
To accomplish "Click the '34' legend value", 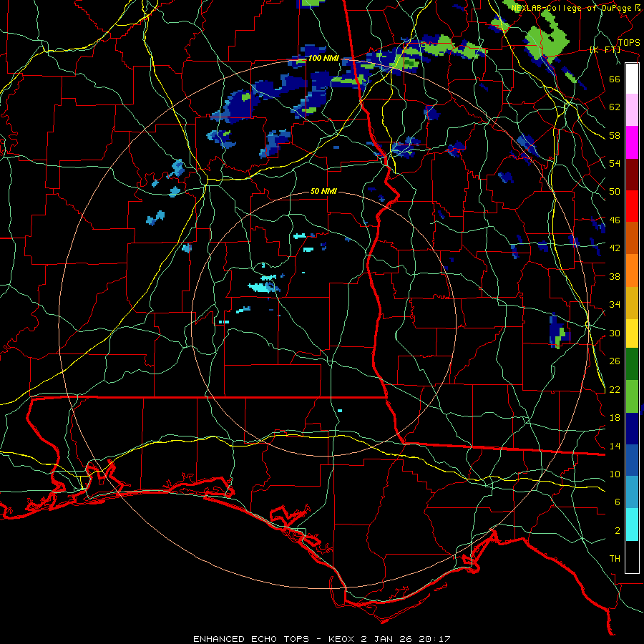I will point(615,305).
